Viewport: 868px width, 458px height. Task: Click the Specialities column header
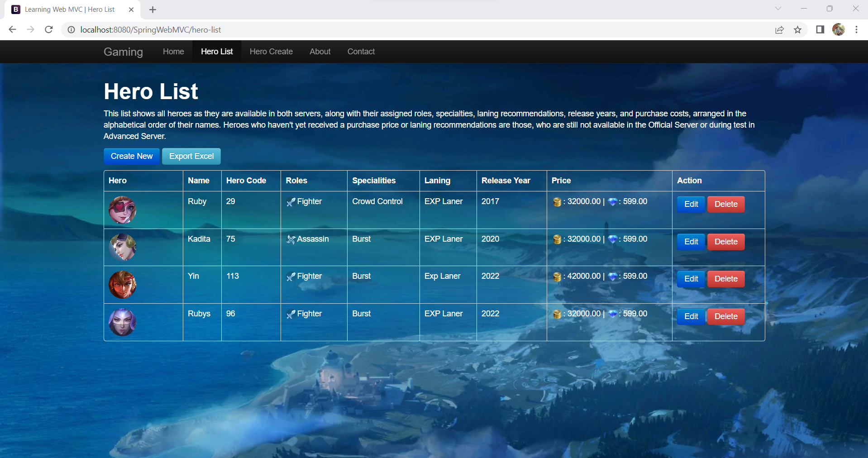383,181
